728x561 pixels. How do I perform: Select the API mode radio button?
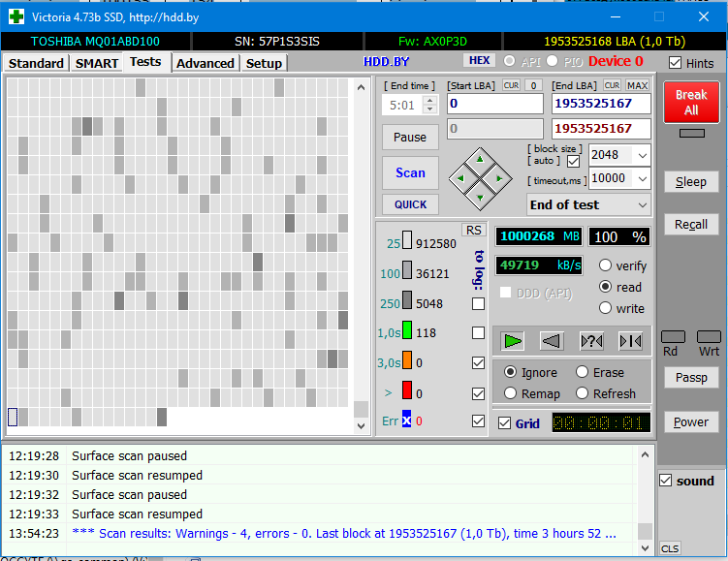pos(509,61)
